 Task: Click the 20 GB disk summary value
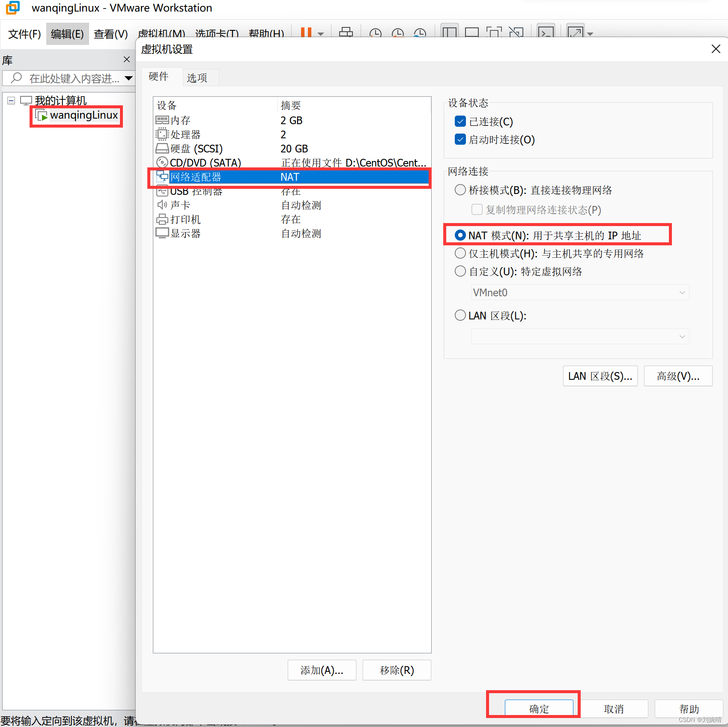tap(294, 149)
